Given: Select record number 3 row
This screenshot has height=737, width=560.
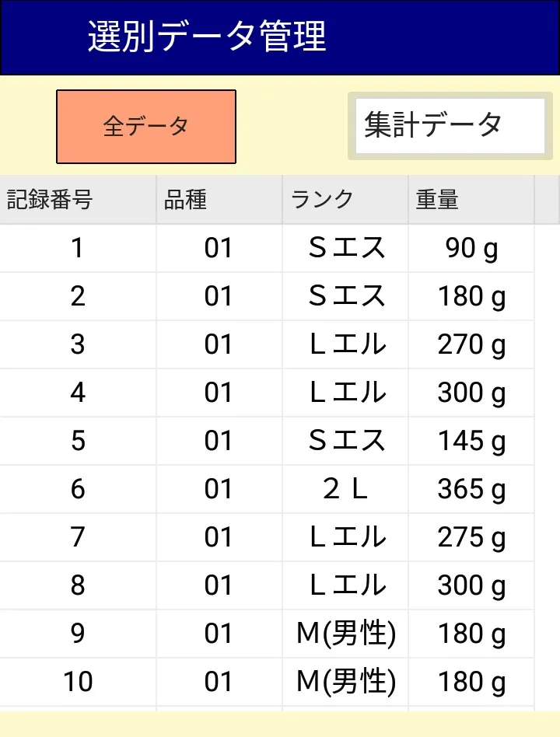Looking at the screenshot, I should coord(77,345).
